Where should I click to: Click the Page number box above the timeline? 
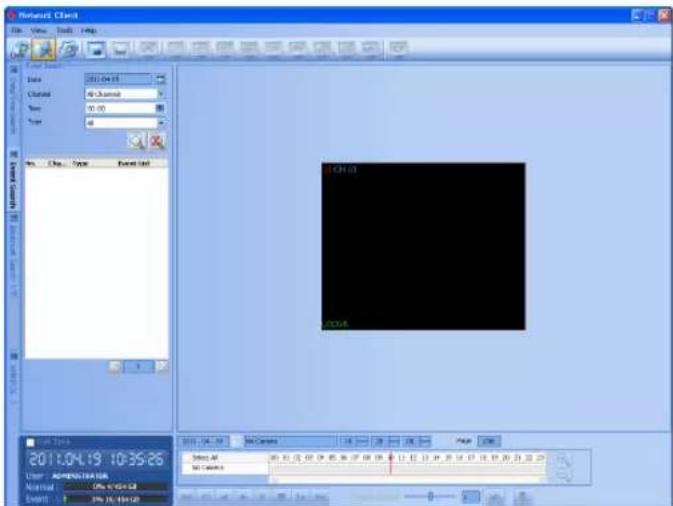tap(489, 441)
